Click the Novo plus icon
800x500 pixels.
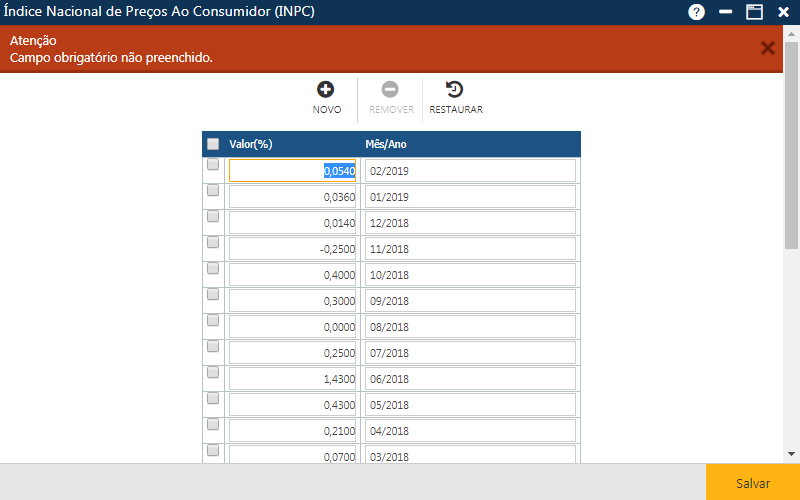(326, 90)
